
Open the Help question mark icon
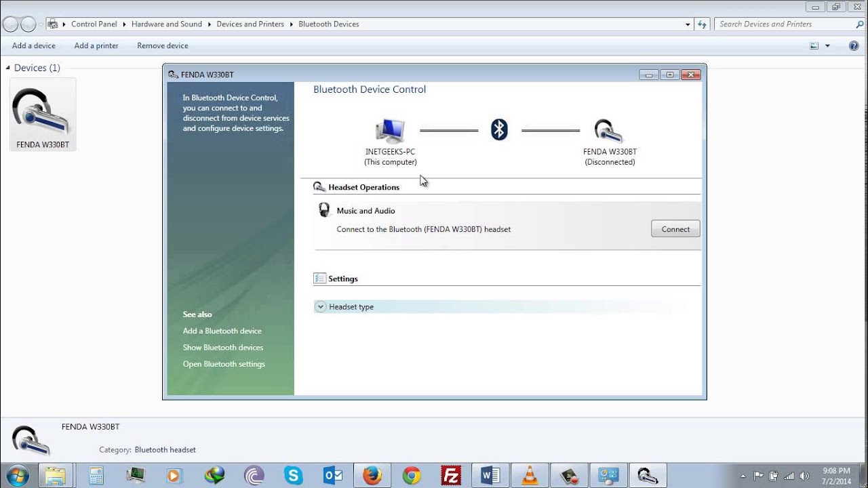coord(854,45)
